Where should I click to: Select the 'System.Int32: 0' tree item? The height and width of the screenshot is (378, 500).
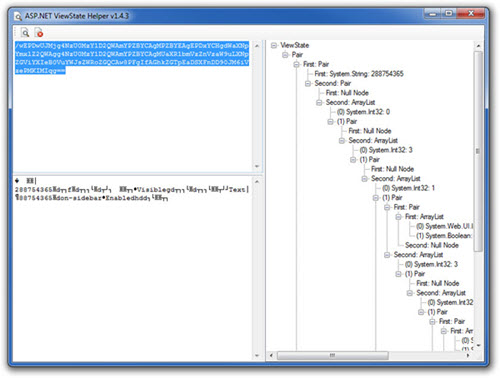click(x=363, y=112)
